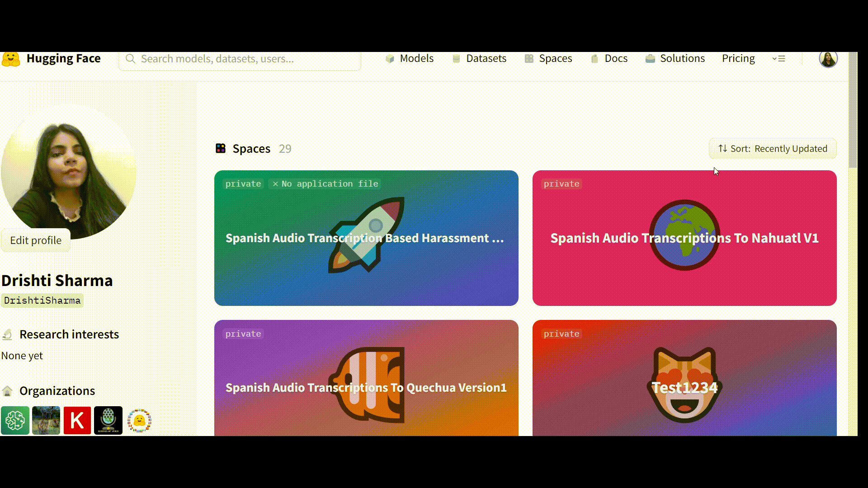Open the DrishtiSharma username link
This screenshot has height=488, width=868.
click(42, 300)
